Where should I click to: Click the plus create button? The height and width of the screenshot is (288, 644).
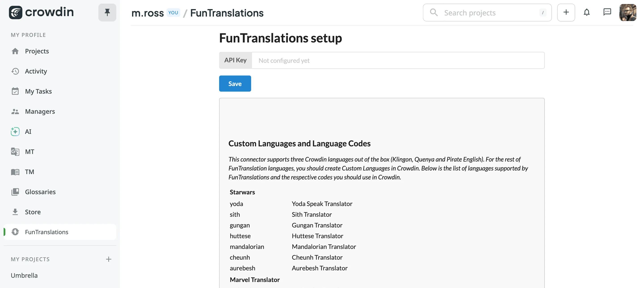pos(566,12)
